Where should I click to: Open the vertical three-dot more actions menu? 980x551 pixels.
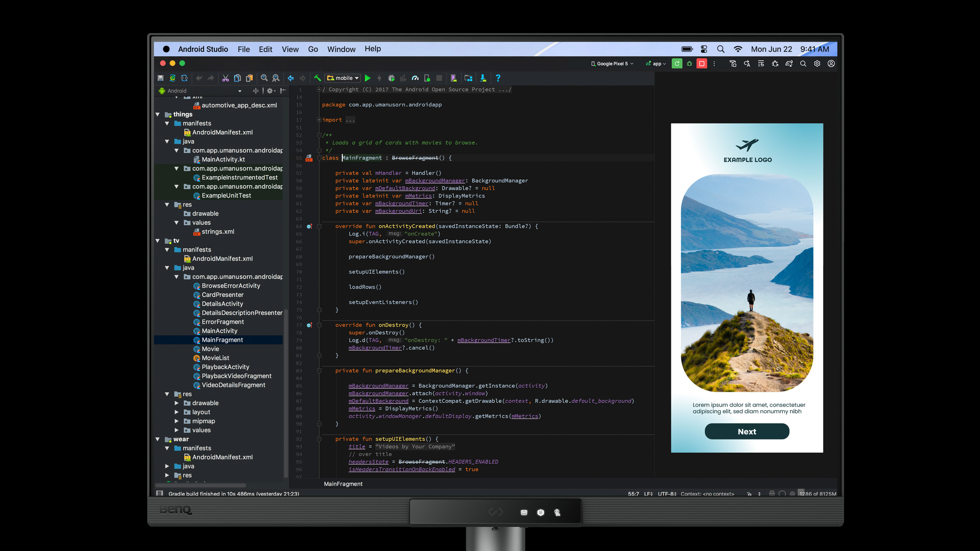714,64
